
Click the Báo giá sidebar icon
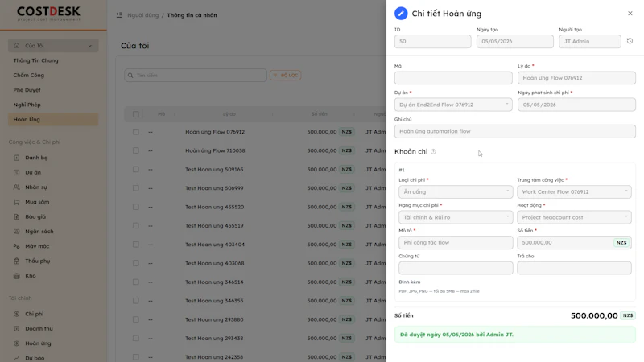coord(16,216)
